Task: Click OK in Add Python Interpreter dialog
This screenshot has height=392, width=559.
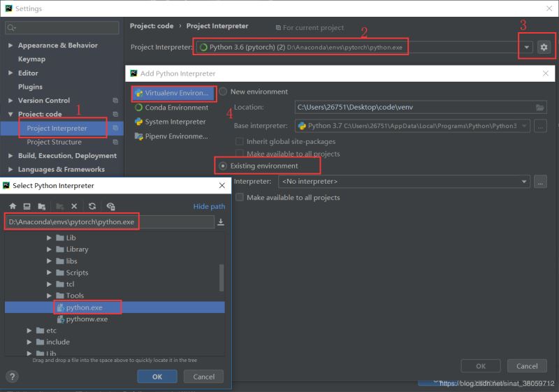Action: pos(481,366)
